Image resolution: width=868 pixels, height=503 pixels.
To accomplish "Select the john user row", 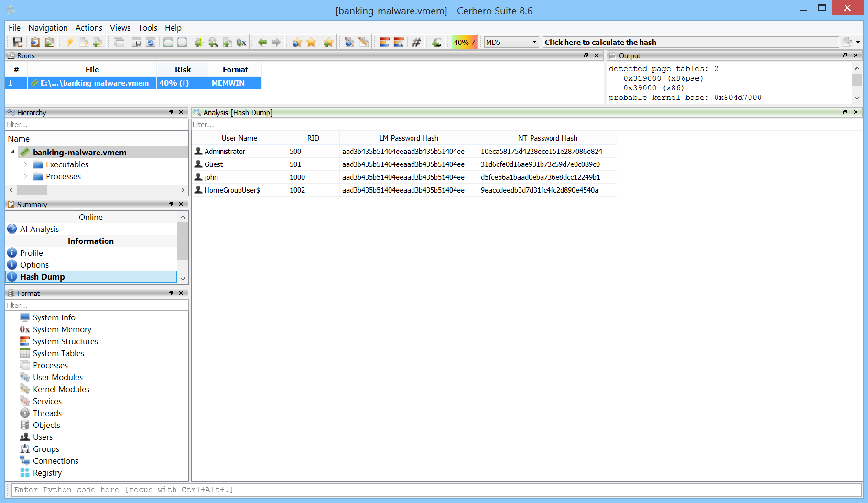I will coord(211,177).
